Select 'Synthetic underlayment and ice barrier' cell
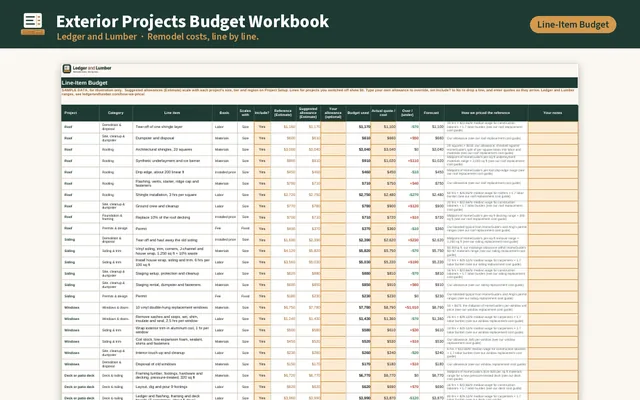The width and height of the screenshot is (640, 400). (x=172, y=161)
